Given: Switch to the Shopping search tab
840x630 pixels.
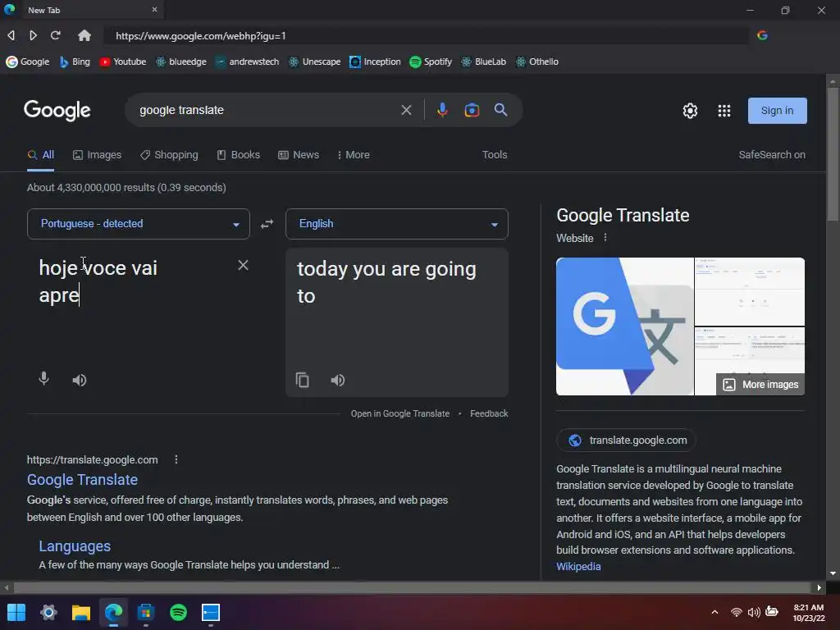Looking at the screenshot, I should pyautogui.click(x=169, y=155).
